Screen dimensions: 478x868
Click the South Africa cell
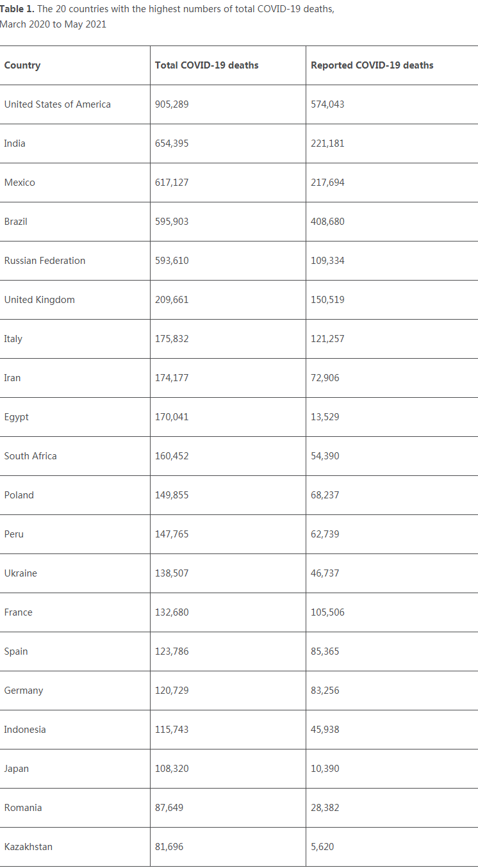30,456
